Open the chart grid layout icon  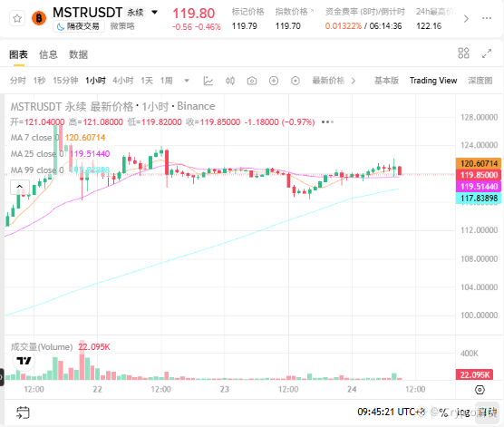pyautogui.click(x=463, y=53)
